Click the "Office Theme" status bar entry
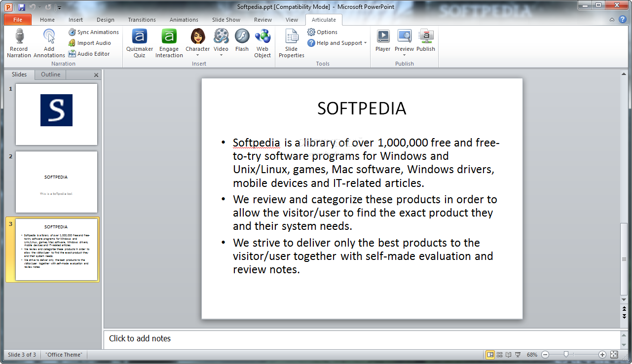The height and width of the screenshot is (364, 632). 64,355
